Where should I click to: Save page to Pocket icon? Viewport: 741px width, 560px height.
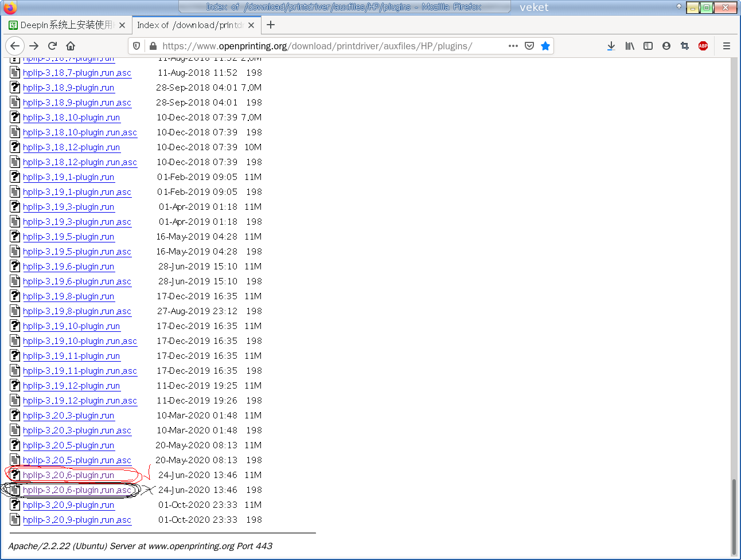(x=529, y=46)
